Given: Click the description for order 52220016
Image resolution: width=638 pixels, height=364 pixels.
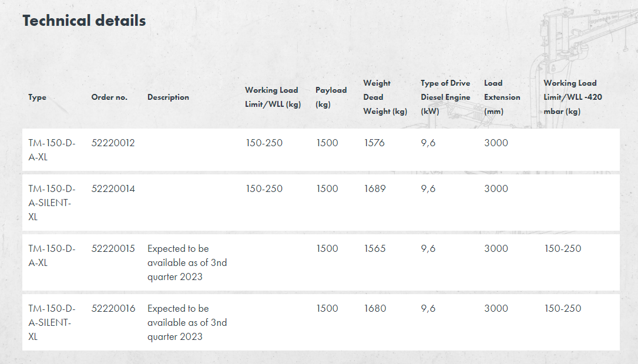Looking at the screenshot, I should pos(187,322).
